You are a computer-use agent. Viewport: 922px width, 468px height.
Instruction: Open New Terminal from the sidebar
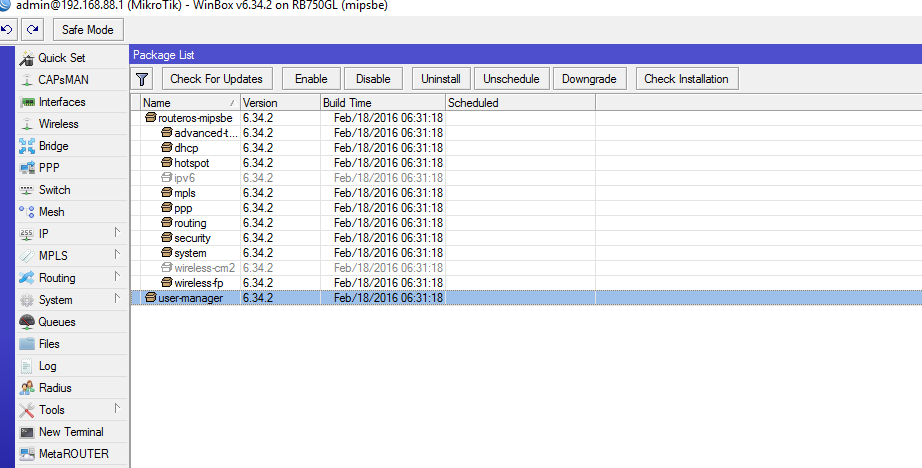coord(70,432)
